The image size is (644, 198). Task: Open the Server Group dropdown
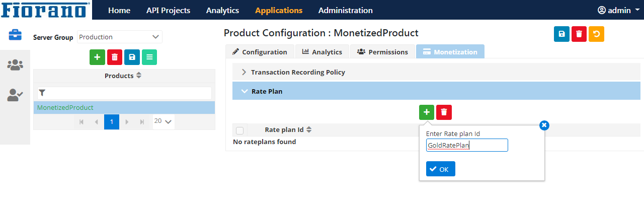(x=120, y=37)
